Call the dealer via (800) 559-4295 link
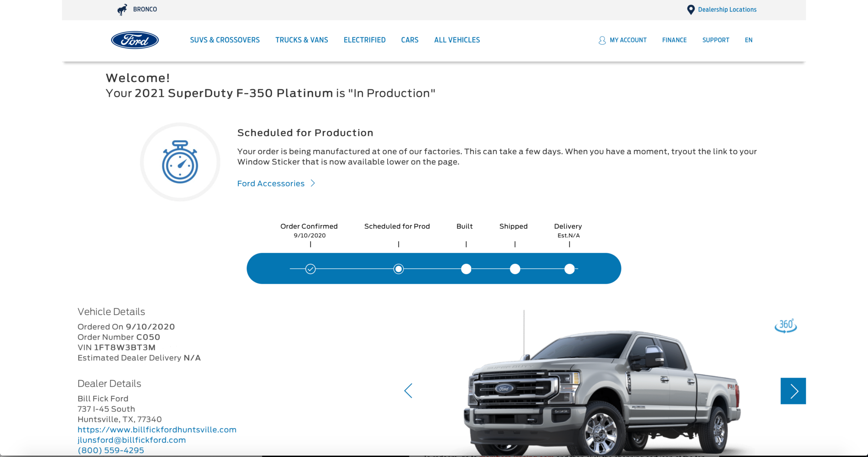 click(111, 450)
